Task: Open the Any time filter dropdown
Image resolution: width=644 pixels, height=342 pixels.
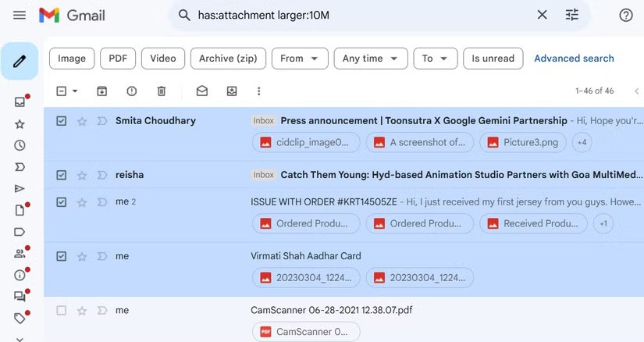Action: (370, 59)
